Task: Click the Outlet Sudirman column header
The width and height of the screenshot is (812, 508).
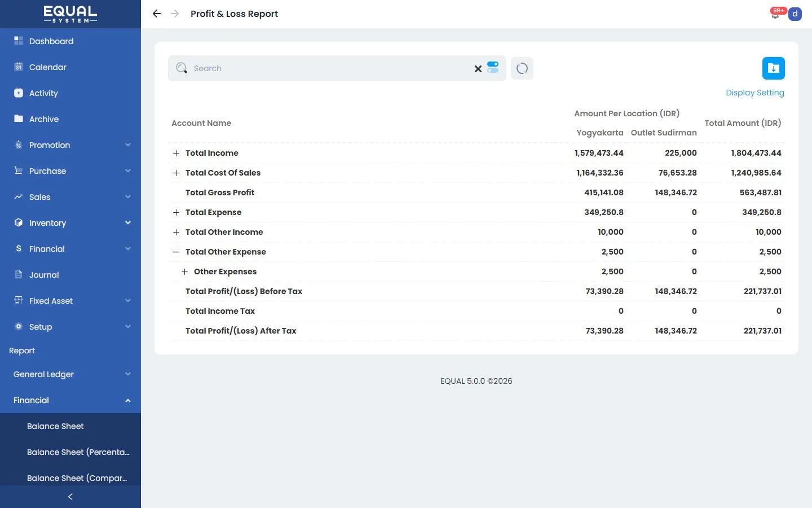Action: point(664,133)
